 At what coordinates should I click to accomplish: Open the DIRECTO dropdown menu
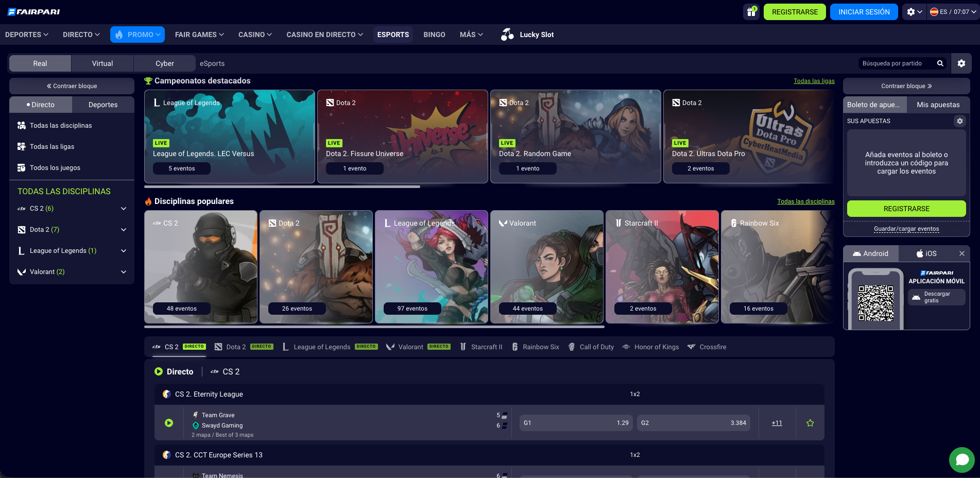coord(81,35)
